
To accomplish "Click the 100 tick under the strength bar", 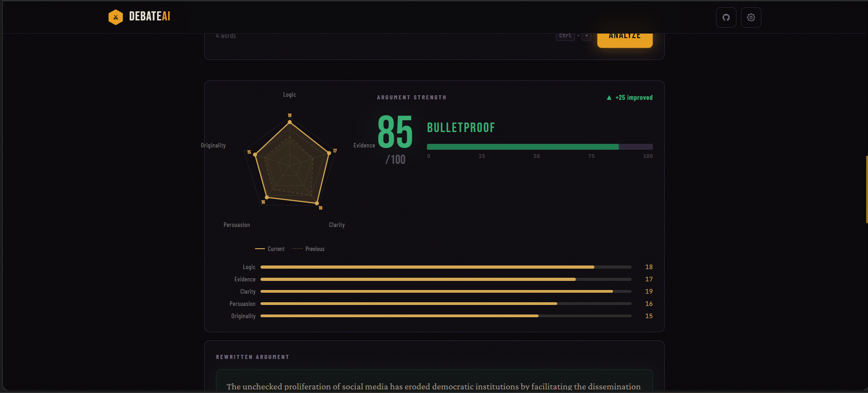I will tap(648, 157).
